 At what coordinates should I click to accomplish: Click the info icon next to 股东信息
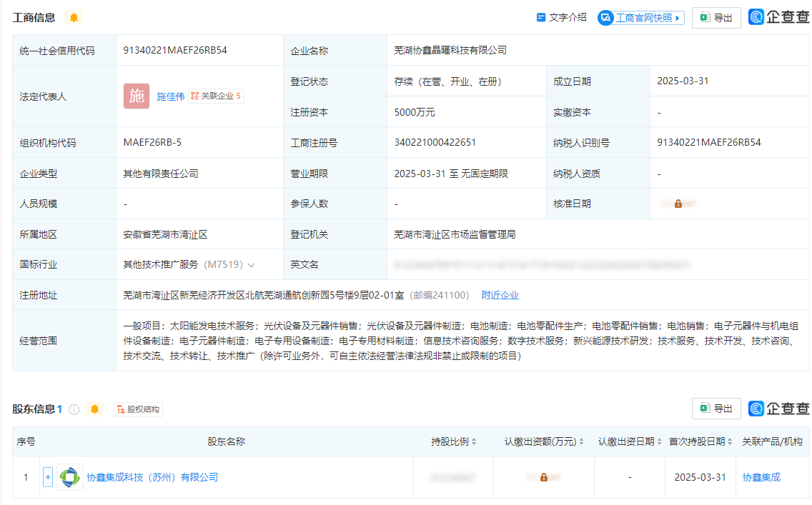[74, 409]
